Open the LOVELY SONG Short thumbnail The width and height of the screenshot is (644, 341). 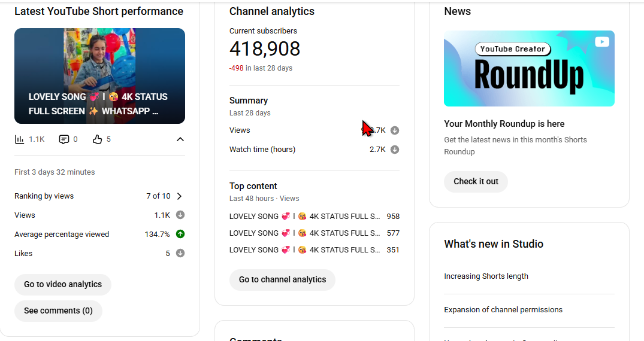pyautogui.click(x=99, y=76)
